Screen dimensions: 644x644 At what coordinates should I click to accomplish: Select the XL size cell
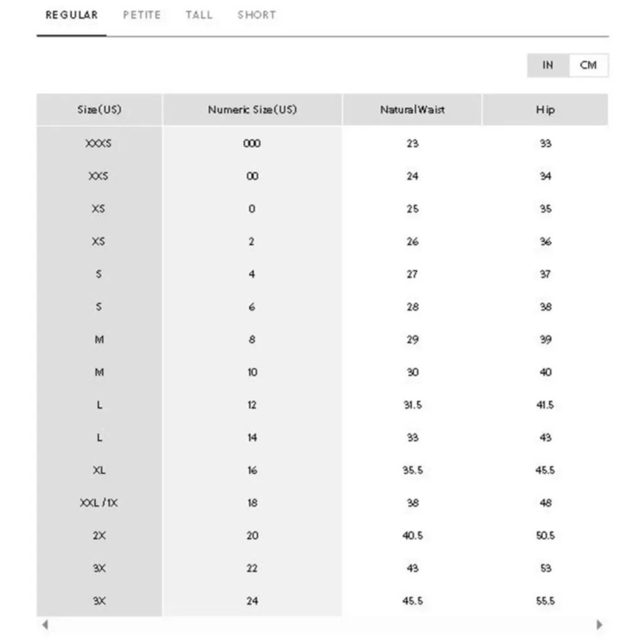(x=99, y=471)
